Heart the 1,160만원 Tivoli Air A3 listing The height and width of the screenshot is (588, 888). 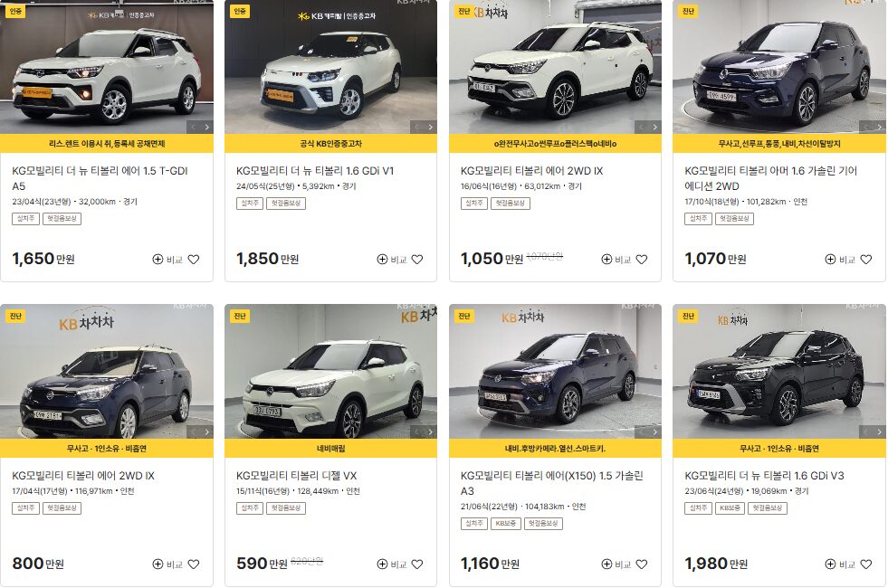[642, 564]
